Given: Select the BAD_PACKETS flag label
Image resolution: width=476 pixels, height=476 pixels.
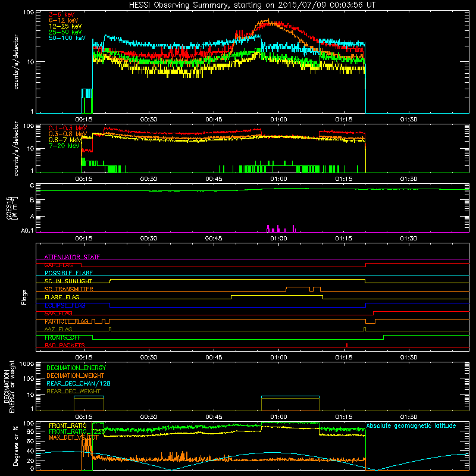Looking at the screenshot, I should pyautogui.click(x=65, y=346).
